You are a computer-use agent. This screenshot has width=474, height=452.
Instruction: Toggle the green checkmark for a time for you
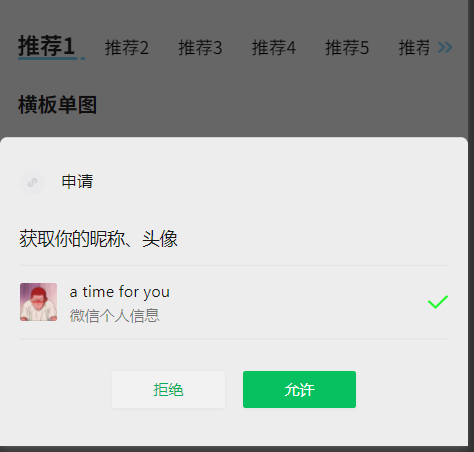point(438,302)
